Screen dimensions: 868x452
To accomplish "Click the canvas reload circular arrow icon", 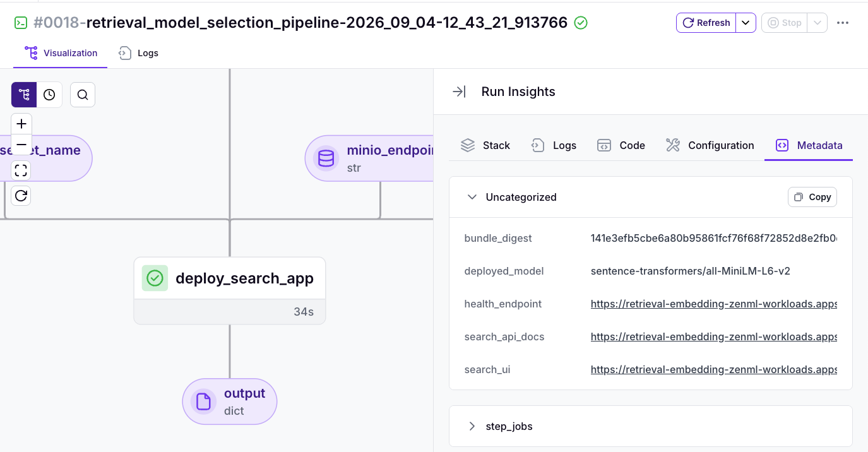I will [x=21, y=196].
